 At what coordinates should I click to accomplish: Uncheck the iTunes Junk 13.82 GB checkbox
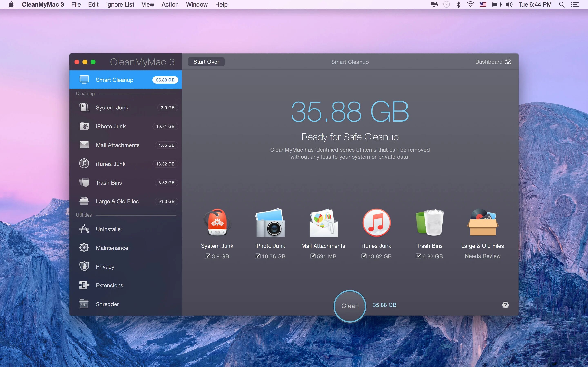364,256
